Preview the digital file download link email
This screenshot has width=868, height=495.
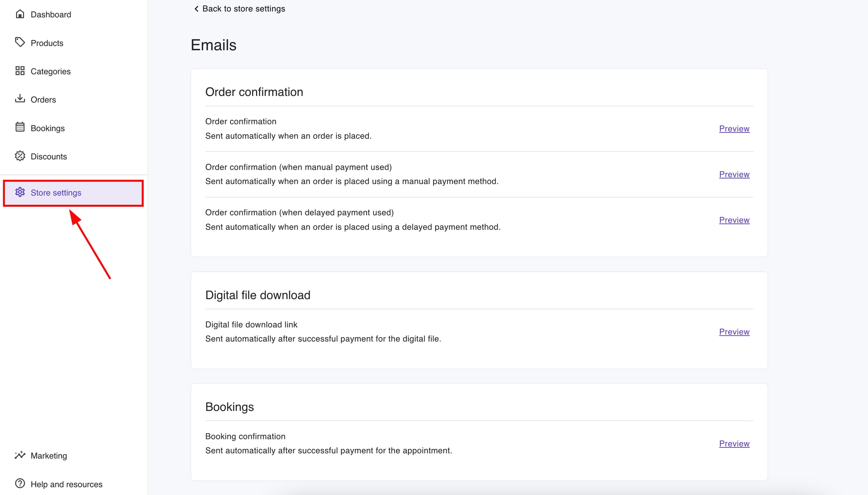pyautogui.click(x=734, y=332)
